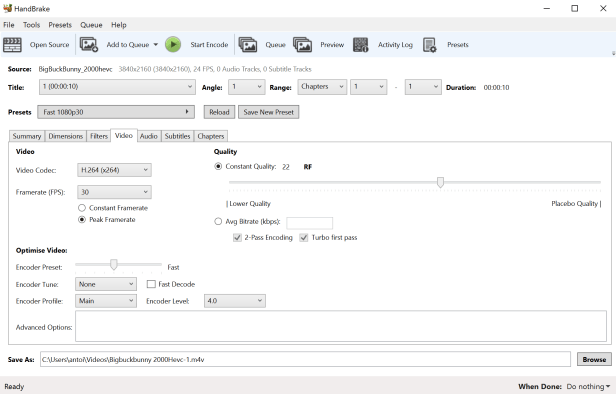
Task: Toggle the 2-Pass Encoding checkbox
Action: (237, 238)
